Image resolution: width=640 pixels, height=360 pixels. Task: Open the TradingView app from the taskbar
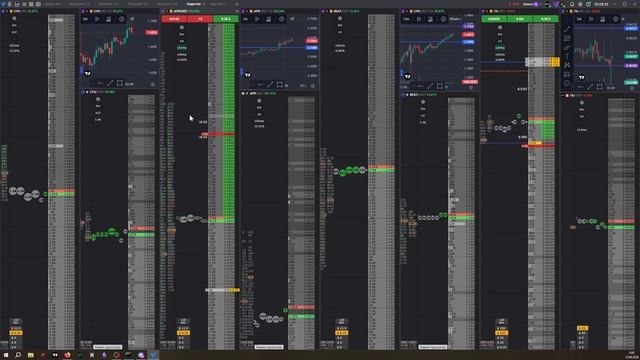55,355
